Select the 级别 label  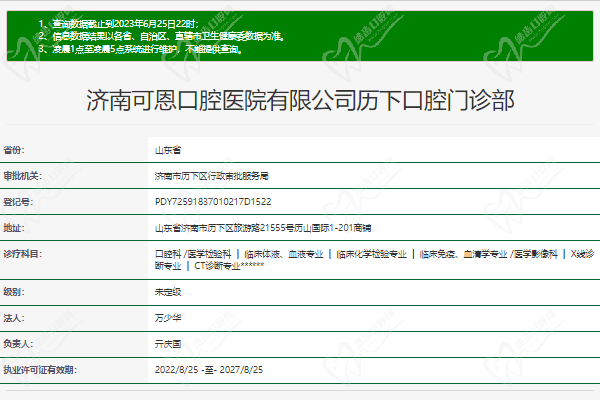(x=14, y=292)
